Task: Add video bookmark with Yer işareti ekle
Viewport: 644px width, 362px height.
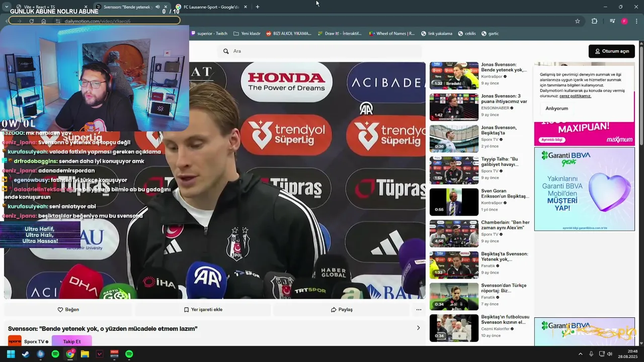Action: click(x=203, y=310)
